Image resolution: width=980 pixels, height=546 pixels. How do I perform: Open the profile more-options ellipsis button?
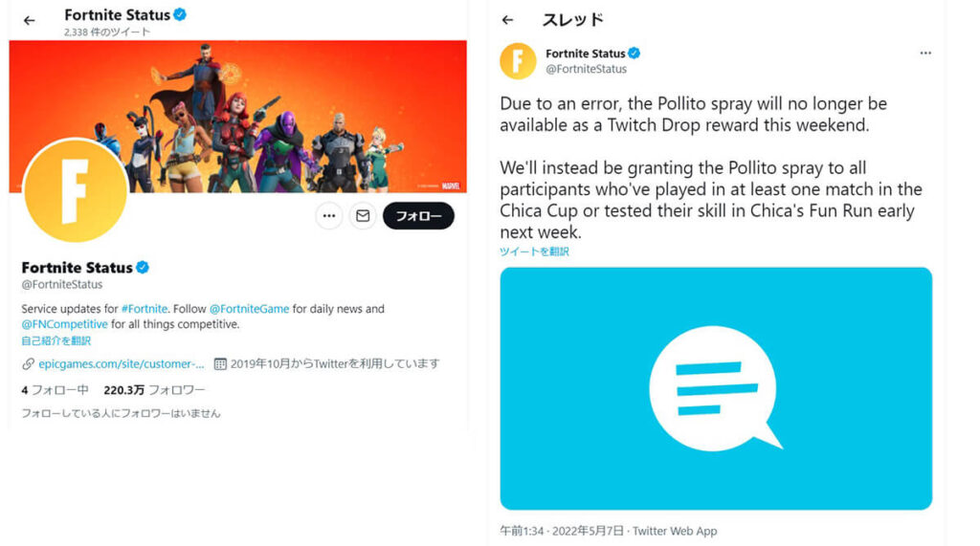click(x=329, y=216)
